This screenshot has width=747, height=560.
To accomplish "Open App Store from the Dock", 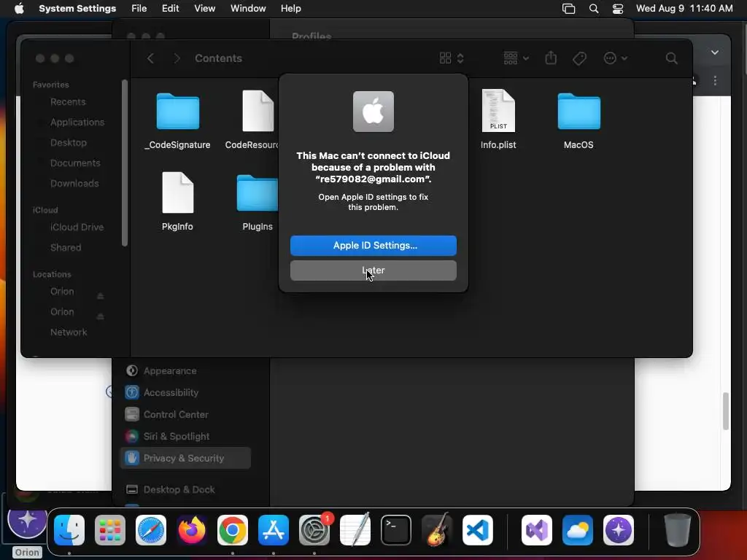I will (274, 530).
